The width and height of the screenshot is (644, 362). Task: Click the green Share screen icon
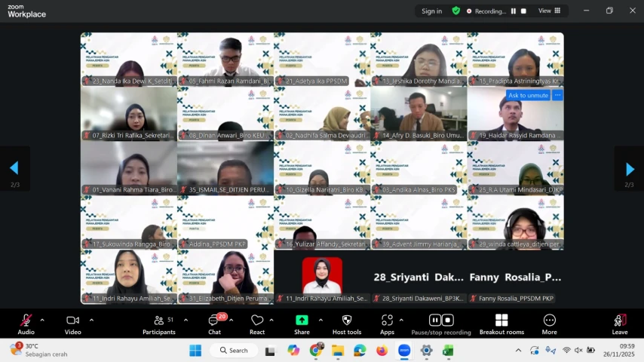[302, 320]
